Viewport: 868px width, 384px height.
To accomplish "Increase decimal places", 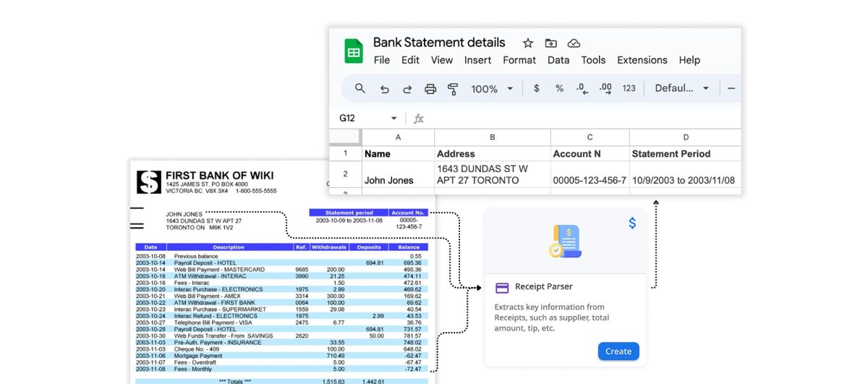I will pyautogui.click(x=605, y=88).
